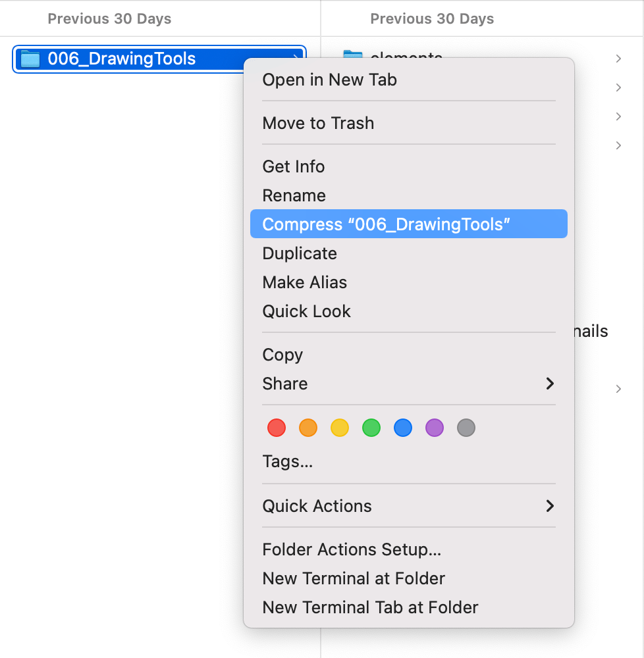Open the Share submenu

[x=408, y=384]
